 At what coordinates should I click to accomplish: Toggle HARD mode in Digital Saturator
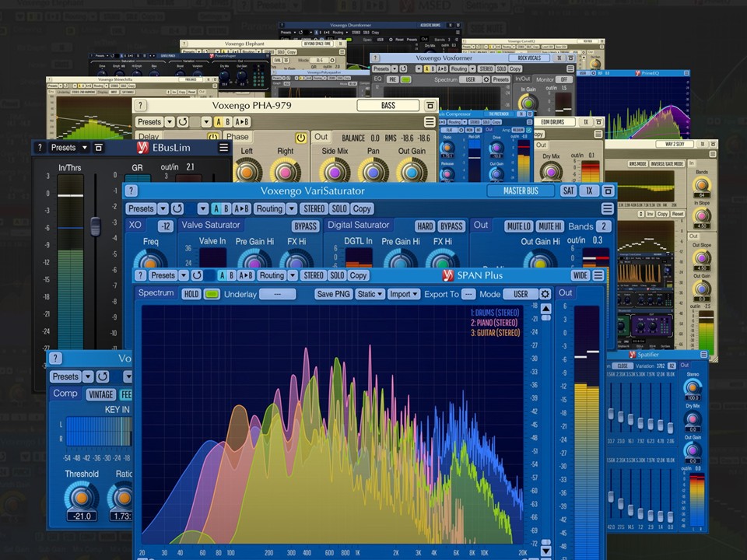click(425, 226)
